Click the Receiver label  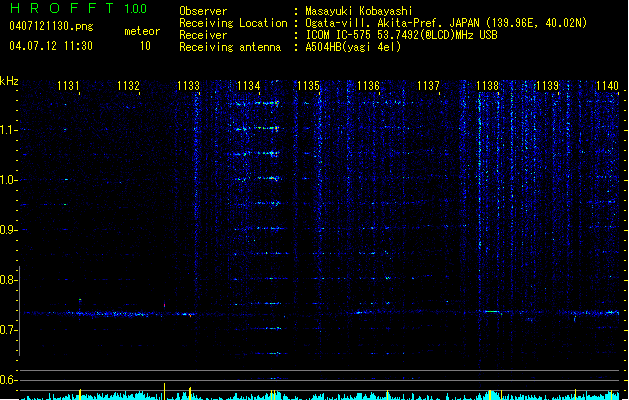tap(203, 35)
